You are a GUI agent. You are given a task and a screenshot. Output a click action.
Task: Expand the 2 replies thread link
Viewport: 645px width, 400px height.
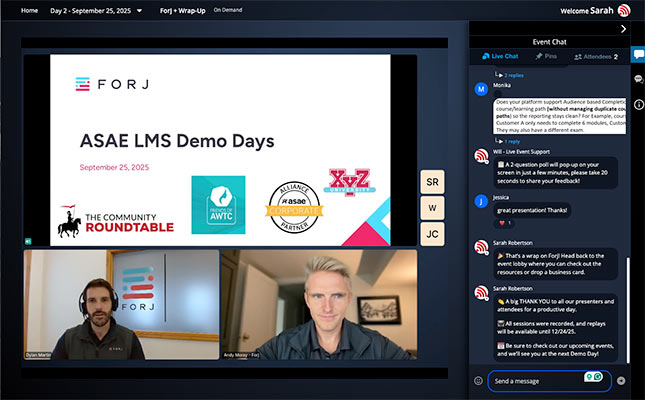(514, 75)
